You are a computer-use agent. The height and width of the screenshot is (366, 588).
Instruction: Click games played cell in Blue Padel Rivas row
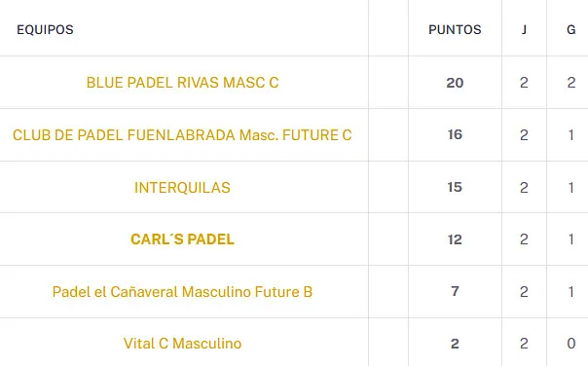click(525, 83)
